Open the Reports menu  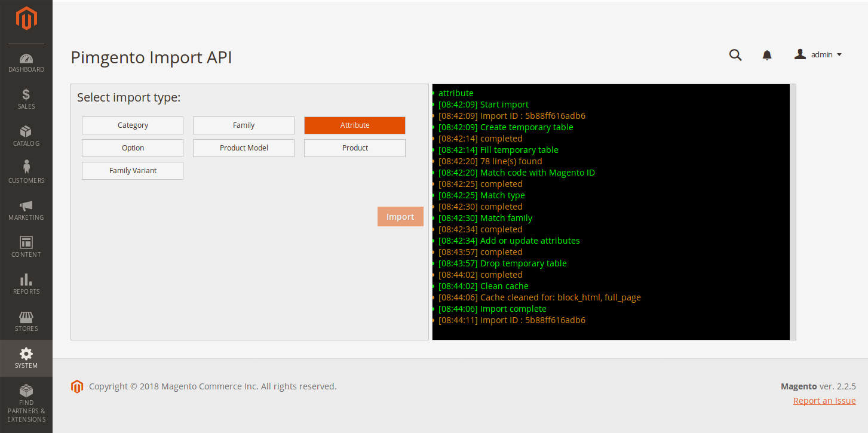26,285
